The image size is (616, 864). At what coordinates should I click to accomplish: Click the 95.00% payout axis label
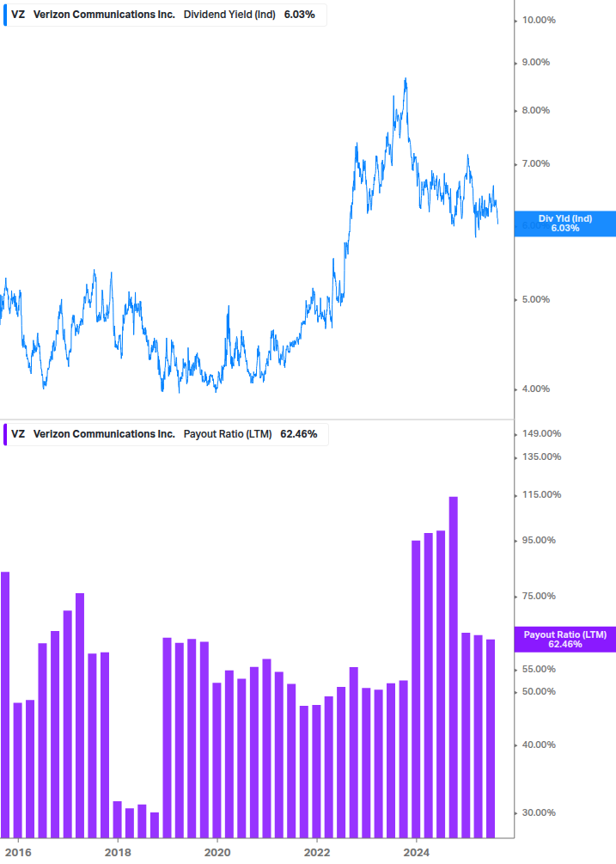point(539,541)
